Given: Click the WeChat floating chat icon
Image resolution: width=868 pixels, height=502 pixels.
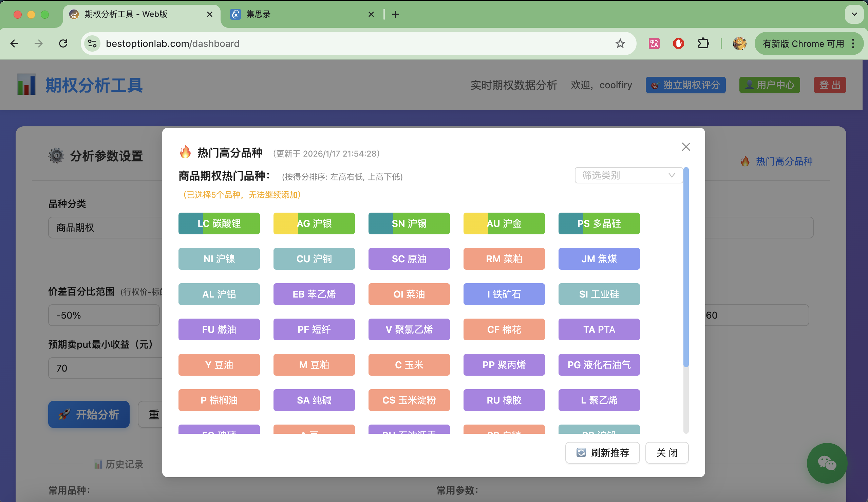Looking at the screenshot, I should coord(827,463).
